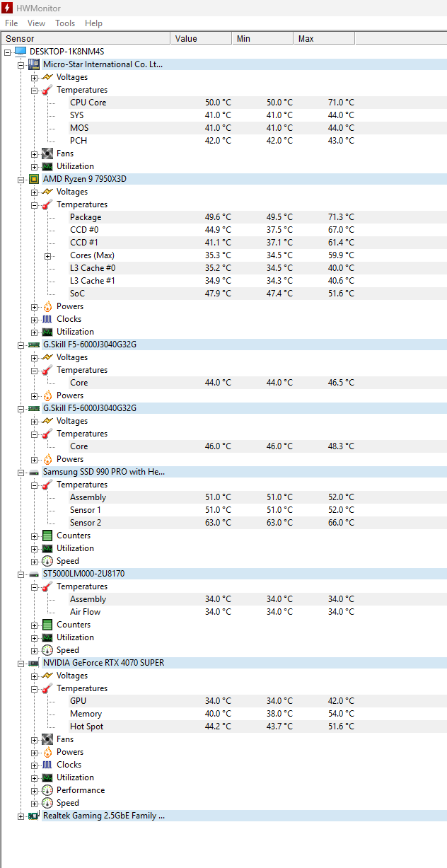Click Clocks icon under AMD Ryzen
This screenshot has width=447, height=868.
pyautogui.click(x=47, y=319)
